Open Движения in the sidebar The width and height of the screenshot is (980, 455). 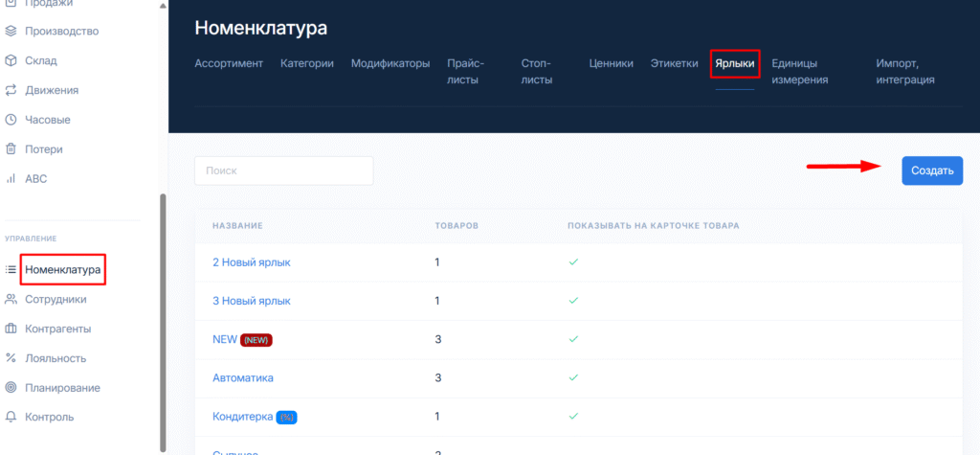click(52, 90)
